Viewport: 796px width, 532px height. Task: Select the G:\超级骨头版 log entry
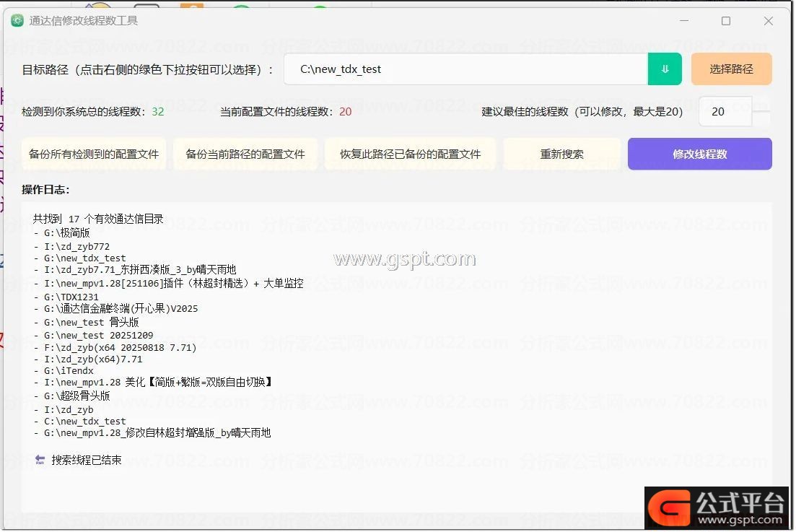76,396
